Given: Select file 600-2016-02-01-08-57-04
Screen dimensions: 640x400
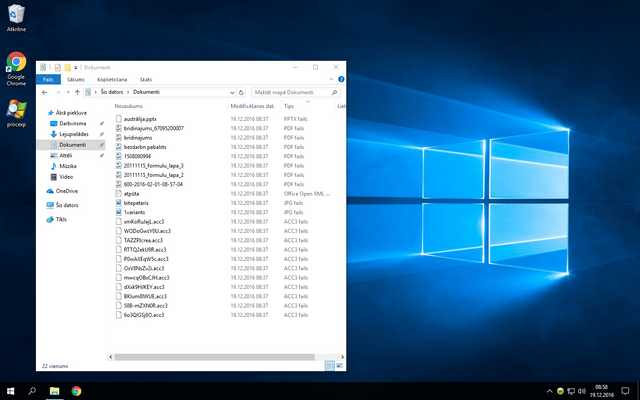Looking at the screenshot, I should 153,184.
